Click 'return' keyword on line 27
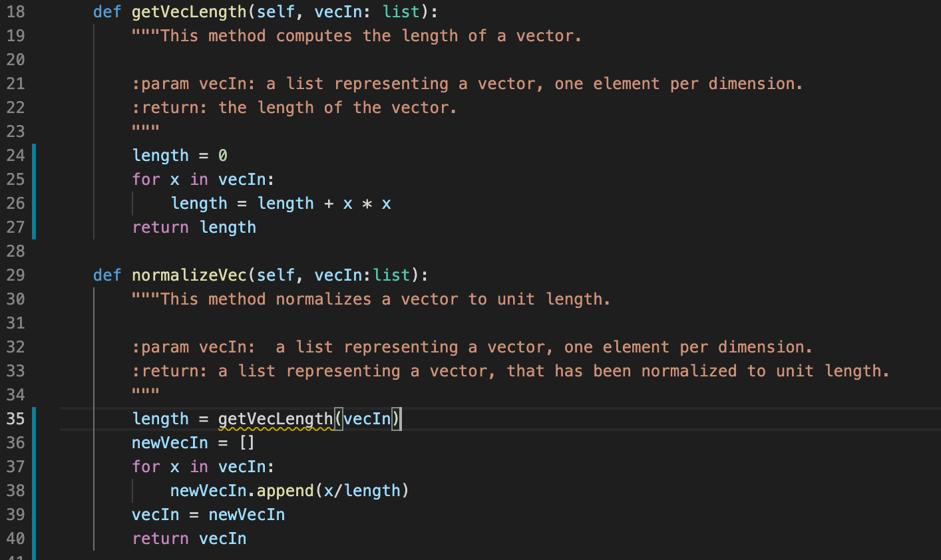Image resolution: width=941 pixels, height=560 pixels. pyautogui.click(x=160, y=227)
